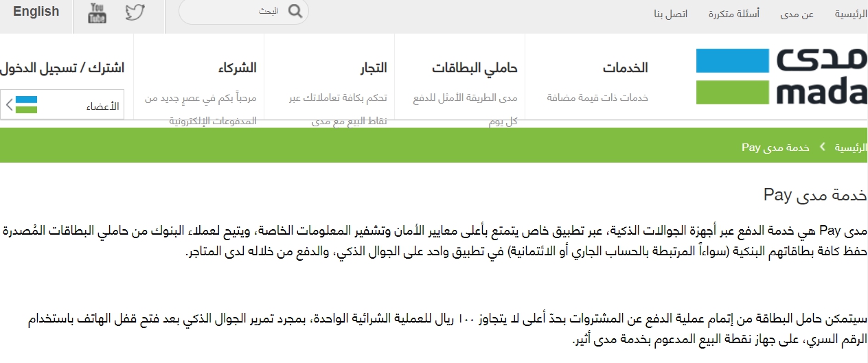Click the mada logo

point(781,76)
